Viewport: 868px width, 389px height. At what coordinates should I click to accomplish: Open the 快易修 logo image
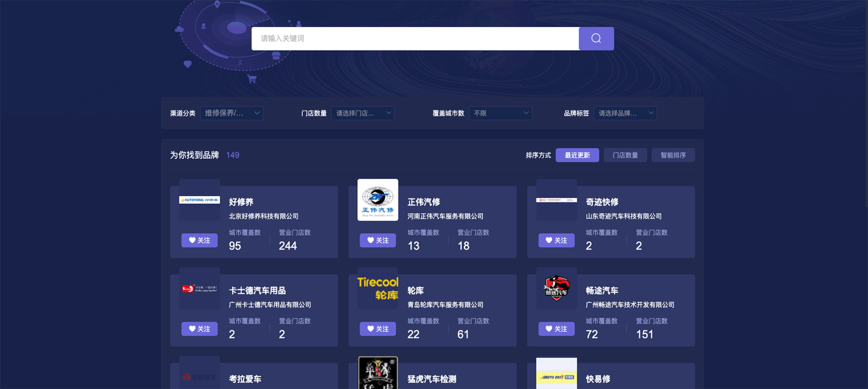[557, 373]
